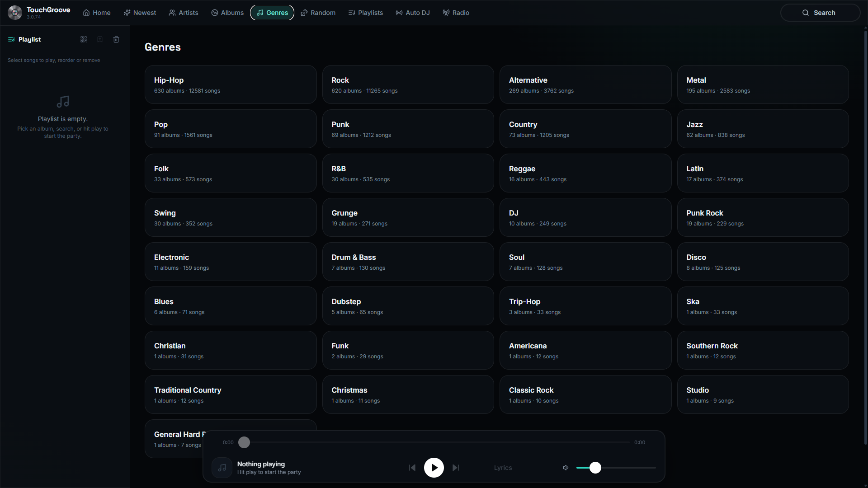Screen dimensions: 868x488
Task: Click the playlist list icon beside Playlist title
Action: (11, 39)
